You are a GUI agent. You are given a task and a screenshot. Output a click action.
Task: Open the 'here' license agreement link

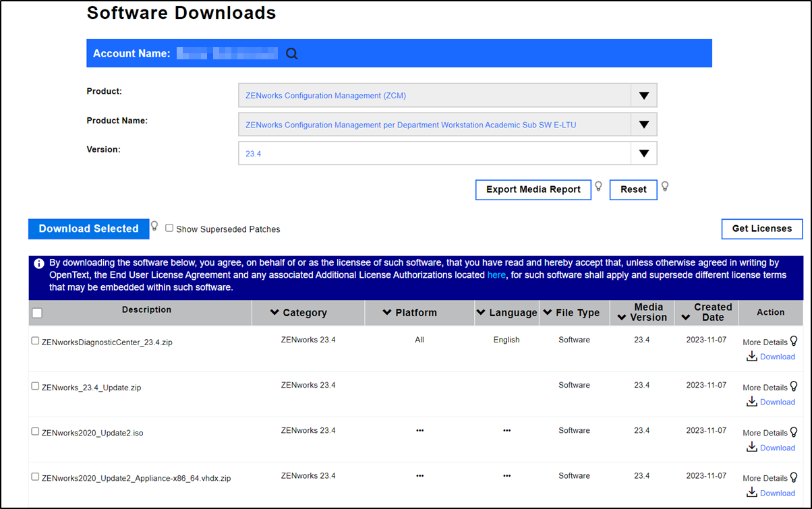pyautogui.click(x=496, y=275)
